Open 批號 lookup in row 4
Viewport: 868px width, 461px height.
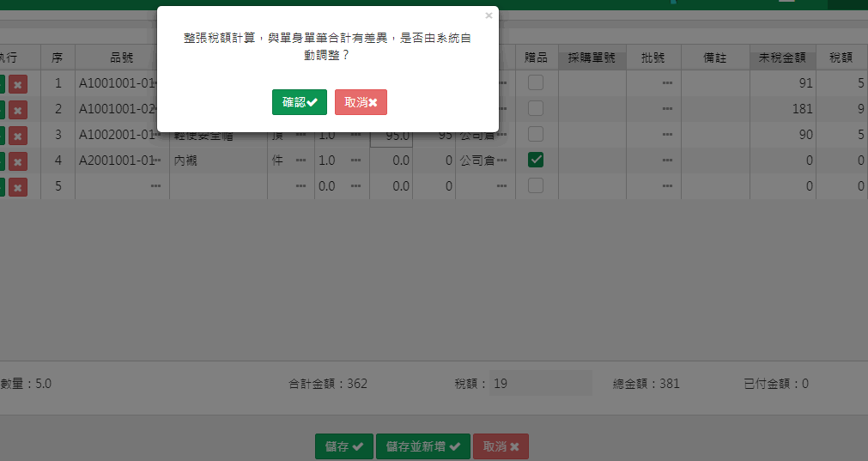667,161
